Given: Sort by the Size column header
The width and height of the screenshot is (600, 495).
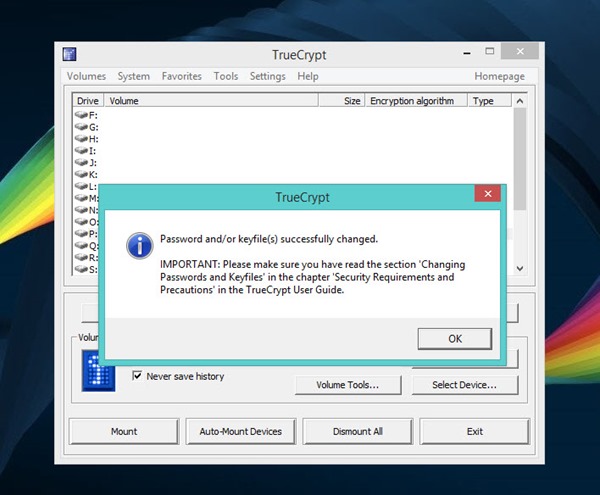Looking at the screenshot, I should (342, 101).
